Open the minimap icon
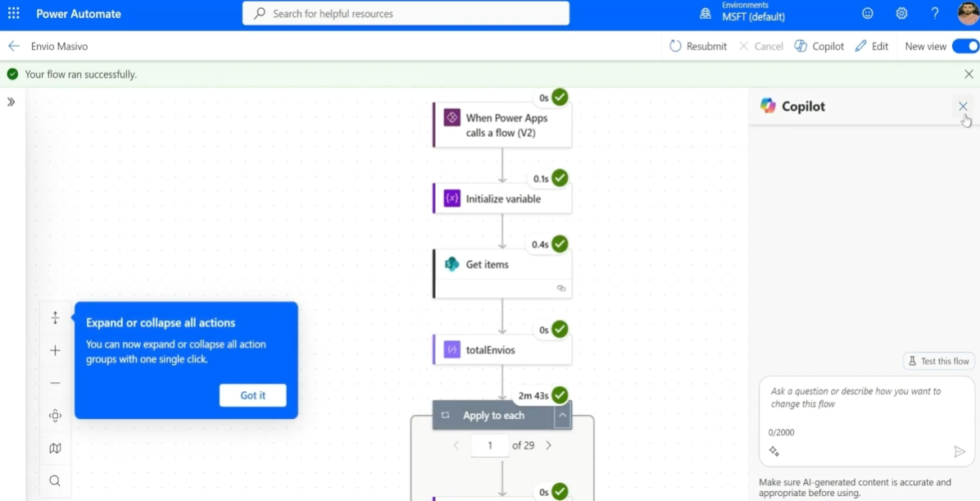 click(55, 449)
